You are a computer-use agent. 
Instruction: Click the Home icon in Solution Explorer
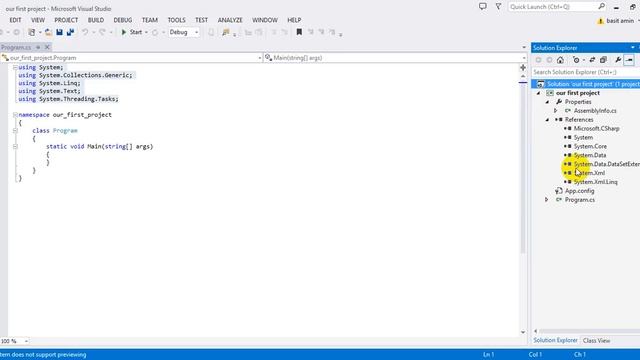coord(560,60)
